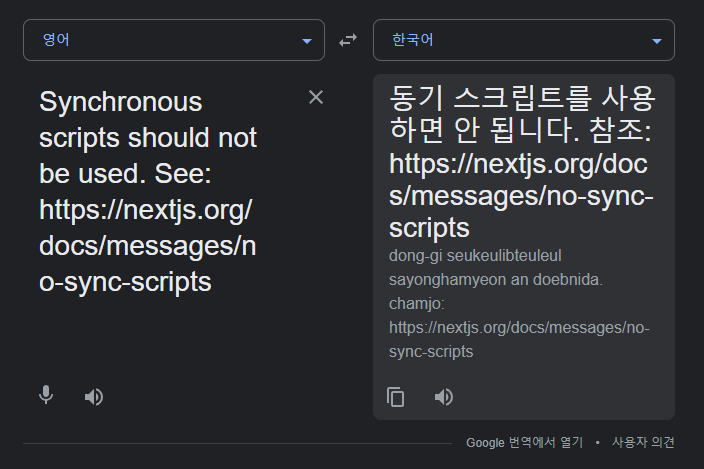The image size is (704, 469).
Task: Copy the Korean translation
Action: click(396, 397)
